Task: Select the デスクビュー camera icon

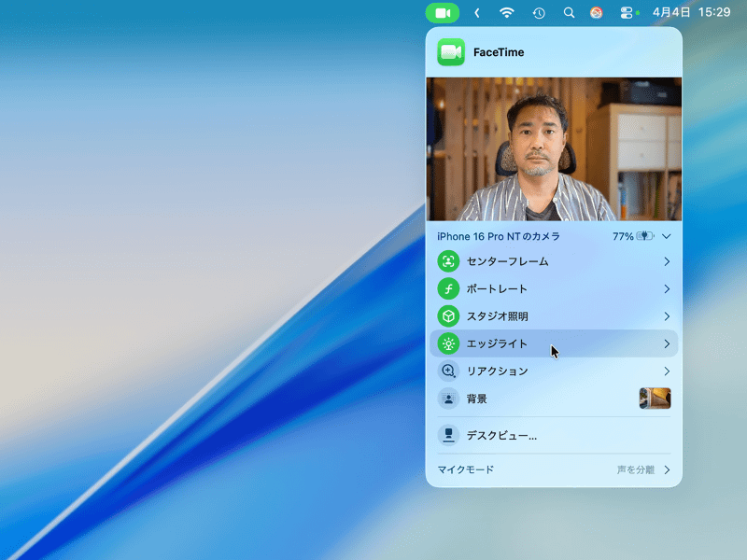Action: click(448, 434)
